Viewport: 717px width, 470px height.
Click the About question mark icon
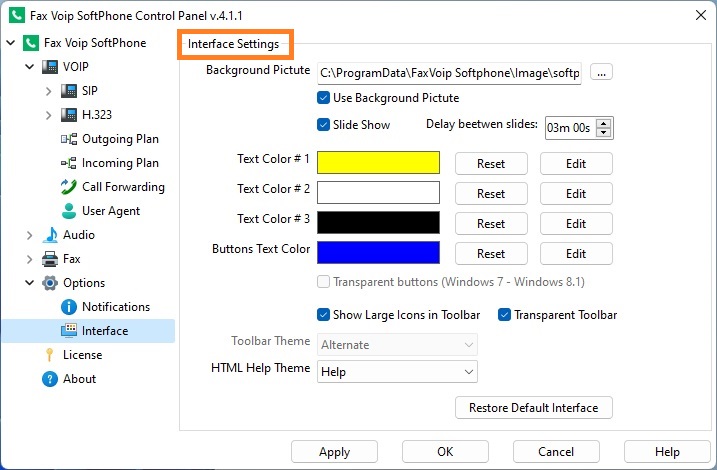pyautogui.click(x=50, y=379)
